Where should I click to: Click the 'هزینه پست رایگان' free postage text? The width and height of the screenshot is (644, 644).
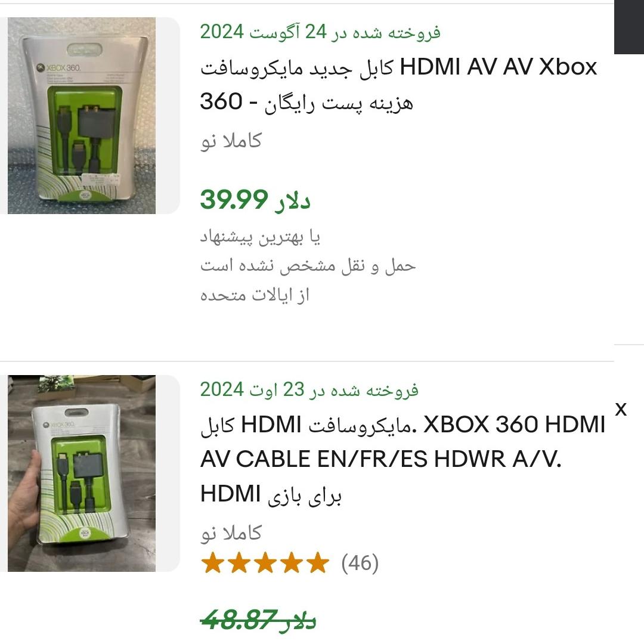tap(339, 103)
